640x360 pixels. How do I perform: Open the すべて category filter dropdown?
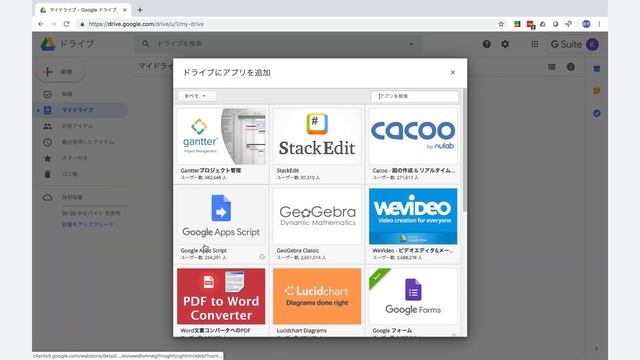197,96
